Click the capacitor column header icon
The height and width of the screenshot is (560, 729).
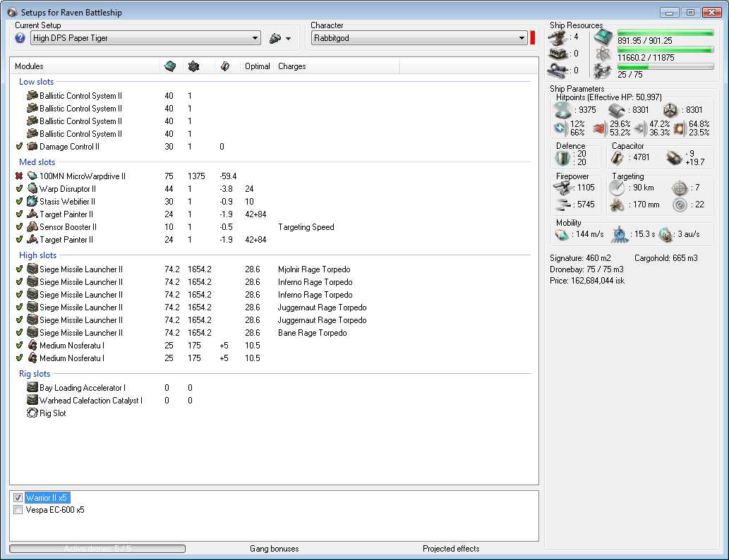click(225, 66)
